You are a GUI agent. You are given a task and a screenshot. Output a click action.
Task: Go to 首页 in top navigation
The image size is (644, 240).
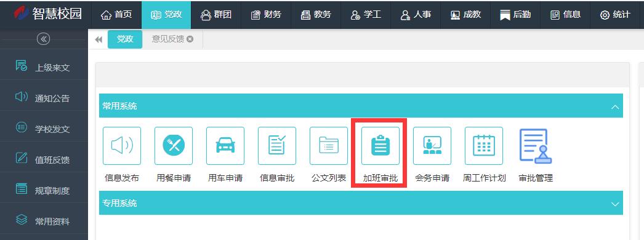coord(116,15)
